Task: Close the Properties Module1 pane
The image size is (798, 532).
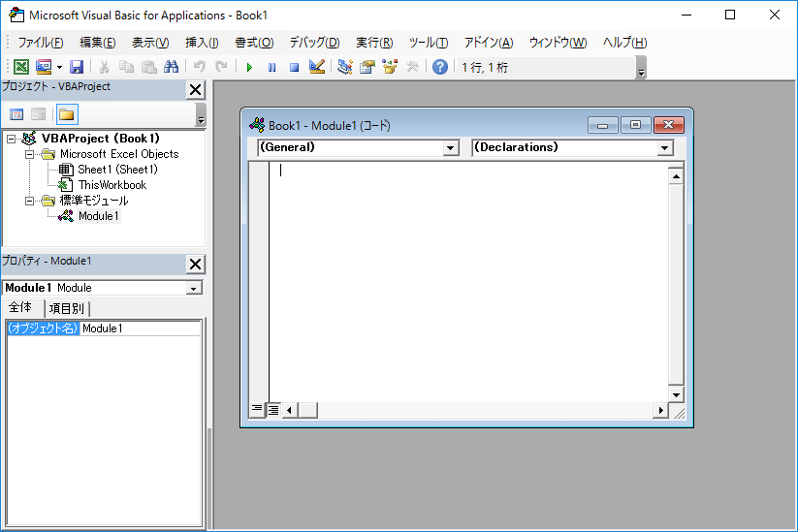Action: (196, 265)
